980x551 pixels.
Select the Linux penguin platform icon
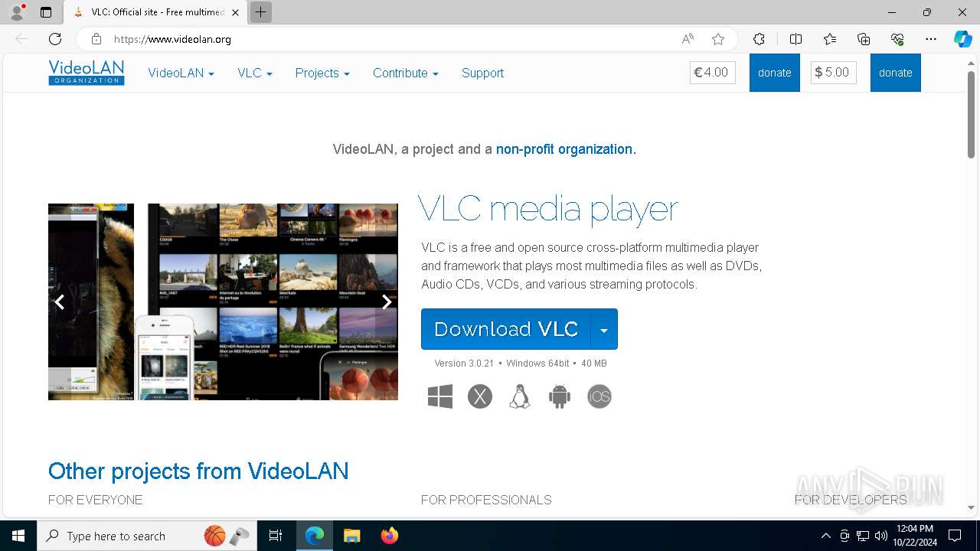[x=520, y=396]
